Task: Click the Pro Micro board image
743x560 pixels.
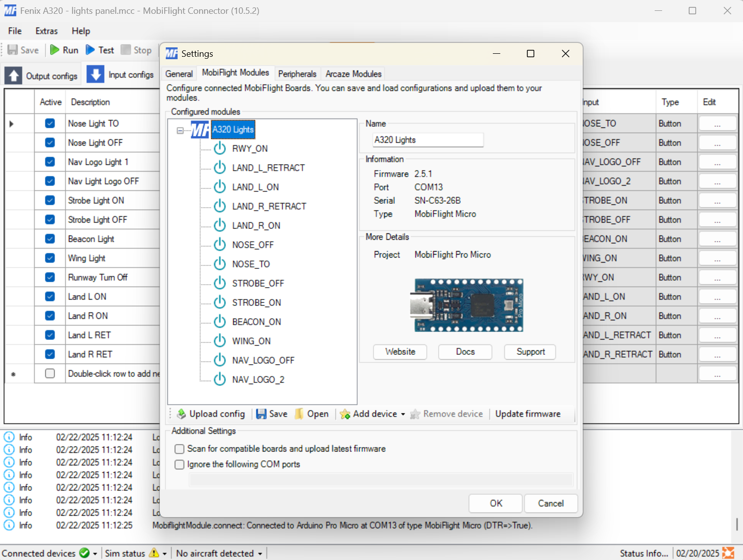Action: coord(466,305)
